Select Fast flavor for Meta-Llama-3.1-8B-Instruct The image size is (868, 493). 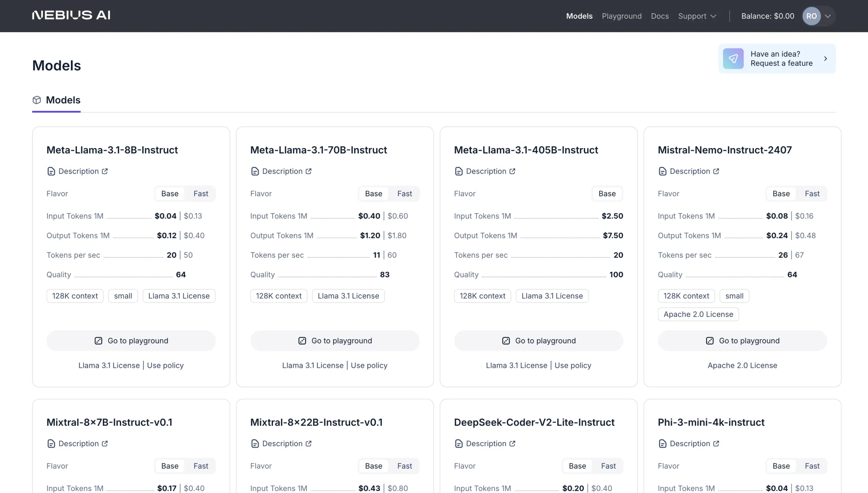point(201,194)
